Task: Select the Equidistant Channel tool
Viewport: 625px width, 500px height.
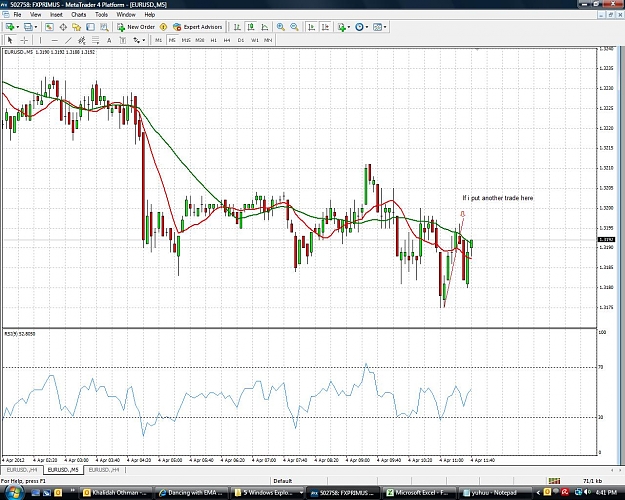Action: [x=82, y=40]
